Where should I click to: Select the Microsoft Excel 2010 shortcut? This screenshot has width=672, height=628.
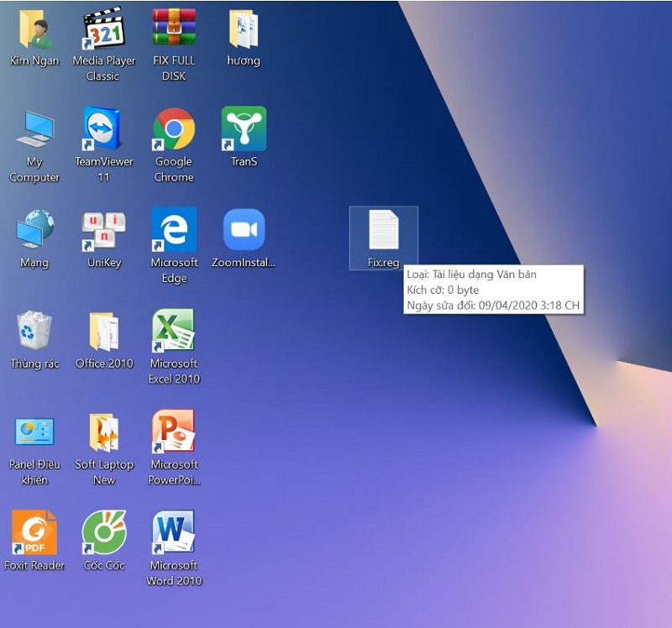coord(173,331)
